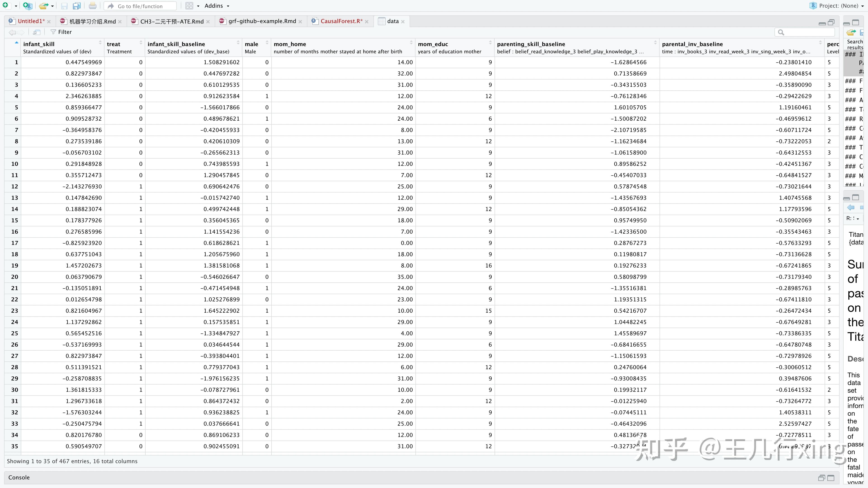The width and height of the screenshot is (868, 488).
Task: Click the Filter funnel button
Action: tap(61, 32)
